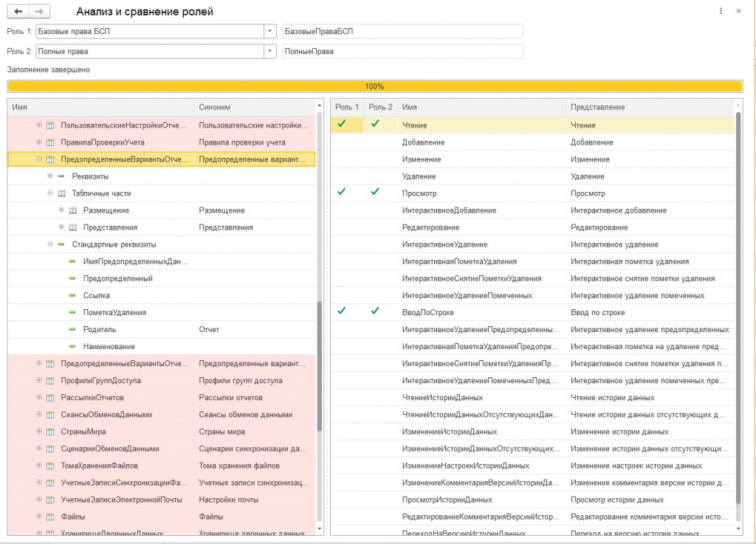Click Роль 2 checkmark in Чтение row
The width and height of the screenshot is (756, 544).
(375, 124)
